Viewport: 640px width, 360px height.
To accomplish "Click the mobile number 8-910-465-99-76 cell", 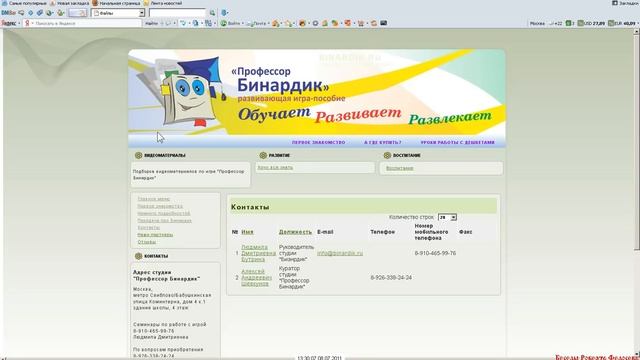I will tap(435, 253).
